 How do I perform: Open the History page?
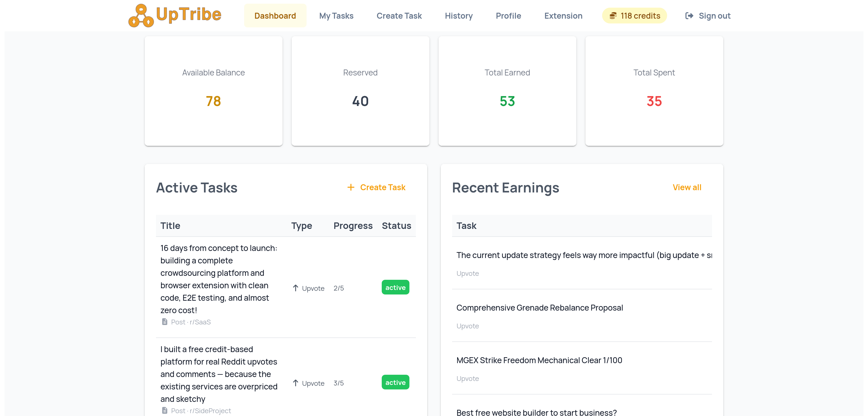(458, 16)
